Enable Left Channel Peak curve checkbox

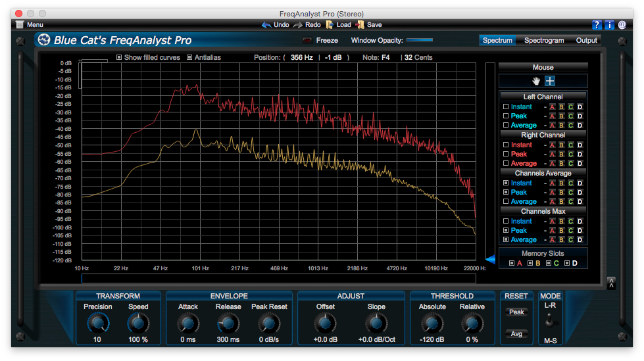(506, 116)
